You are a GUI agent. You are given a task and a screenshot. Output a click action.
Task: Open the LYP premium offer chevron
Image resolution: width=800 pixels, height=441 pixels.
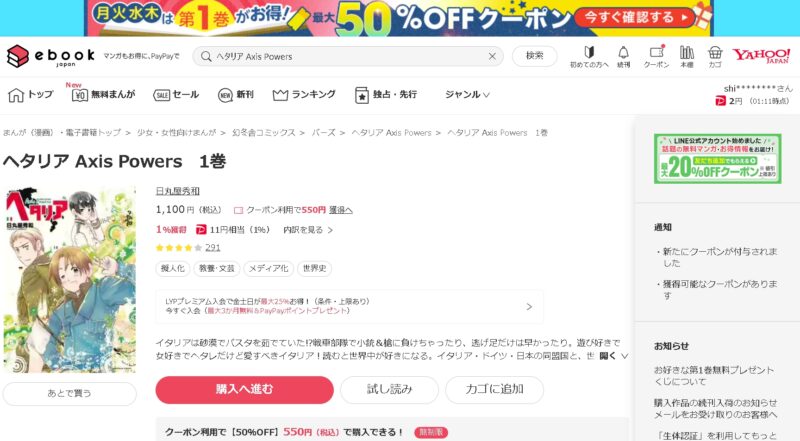click(529, 306)
